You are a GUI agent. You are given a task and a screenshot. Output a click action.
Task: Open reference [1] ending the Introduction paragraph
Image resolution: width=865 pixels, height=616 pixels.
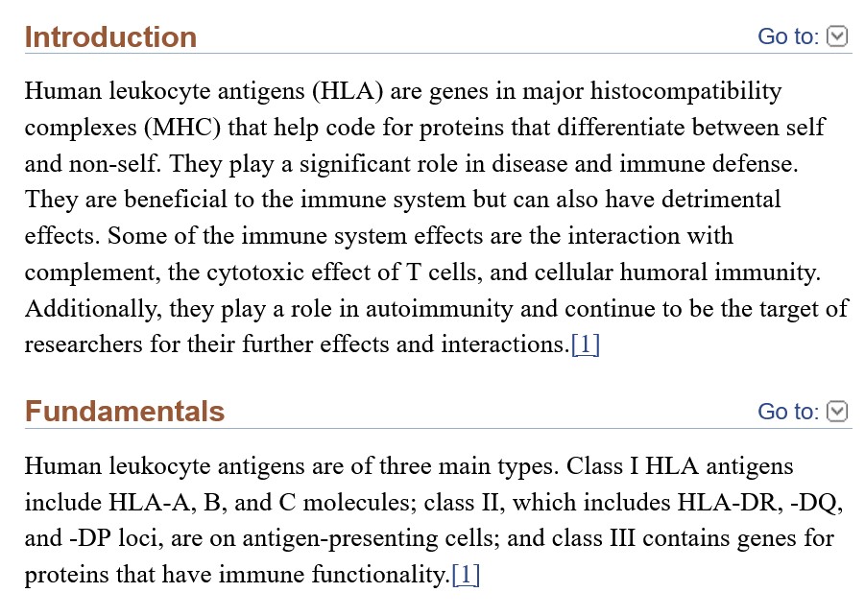pos(586,344)
